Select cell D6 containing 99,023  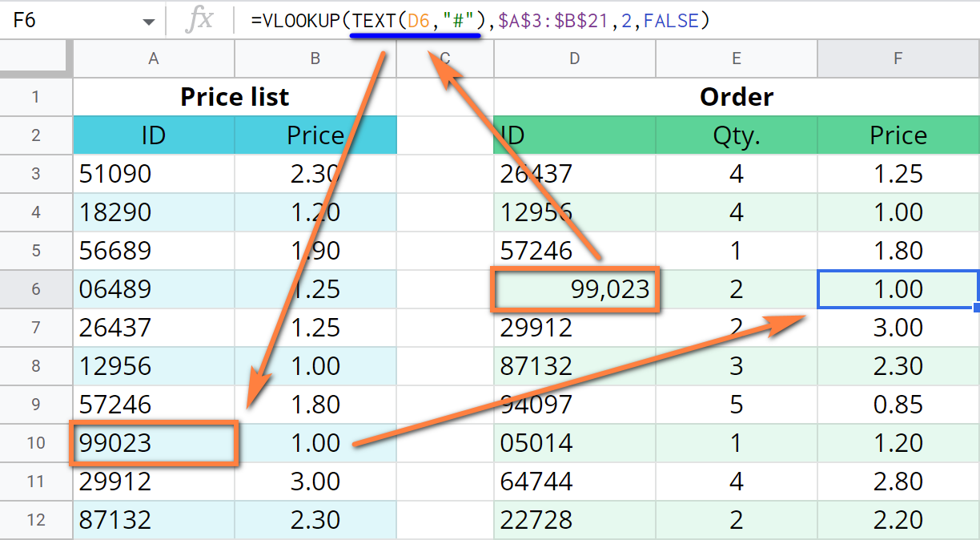574,289
